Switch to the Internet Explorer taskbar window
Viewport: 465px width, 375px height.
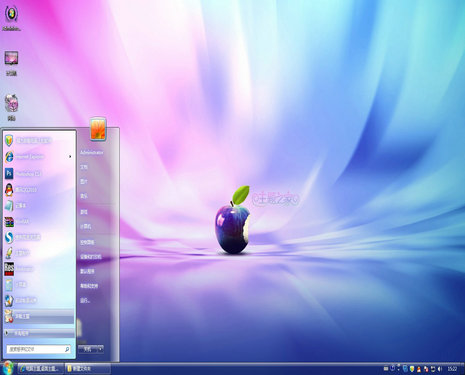point(40,368)
